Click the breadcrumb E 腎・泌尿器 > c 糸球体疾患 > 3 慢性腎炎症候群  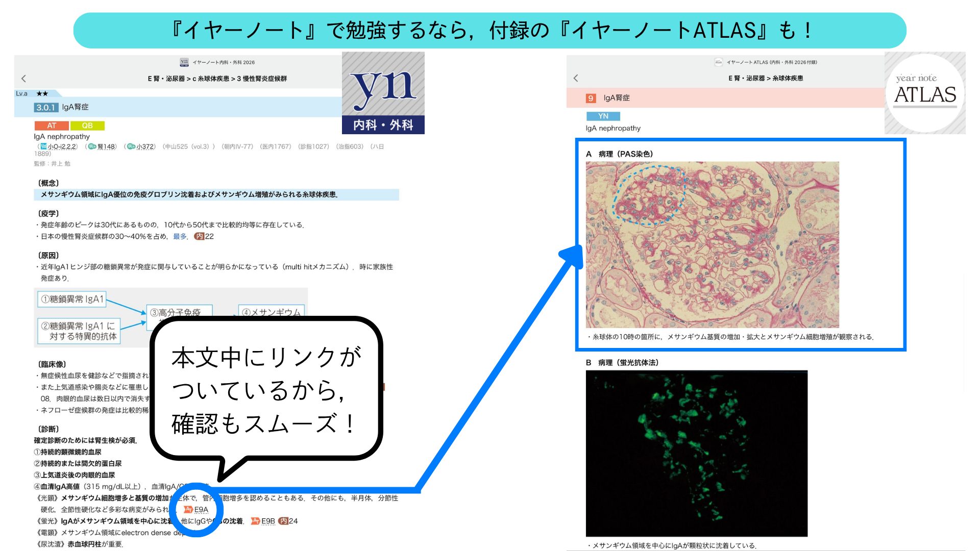217,79
